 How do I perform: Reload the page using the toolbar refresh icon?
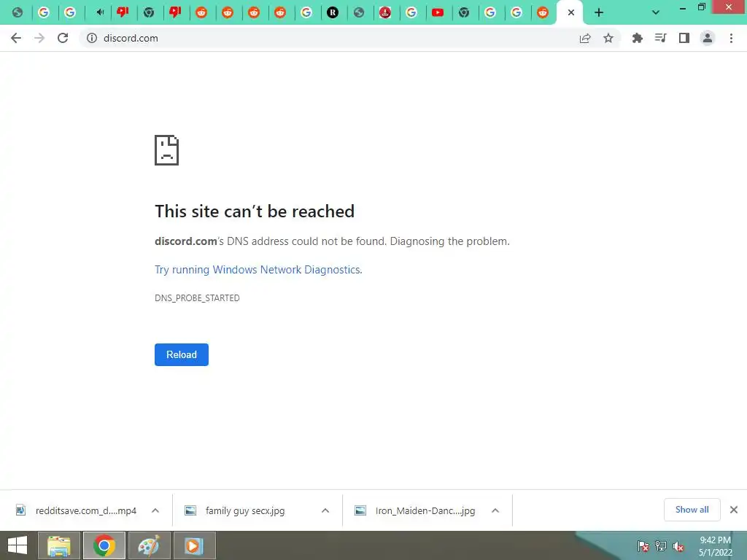(63, 38)
